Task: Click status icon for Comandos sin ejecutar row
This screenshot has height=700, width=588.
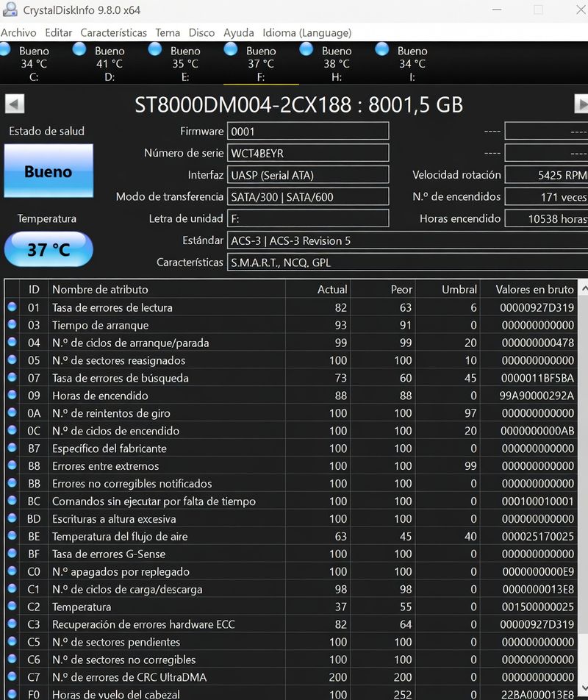Action: pos(12,501)
